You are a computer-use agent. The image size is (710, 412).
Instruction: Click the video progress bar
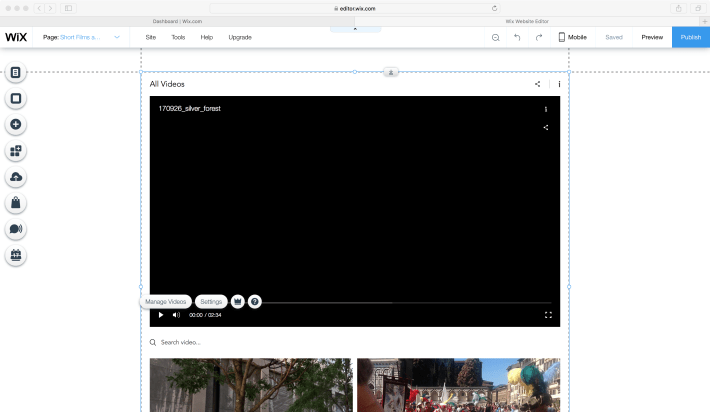pos(400,302)
